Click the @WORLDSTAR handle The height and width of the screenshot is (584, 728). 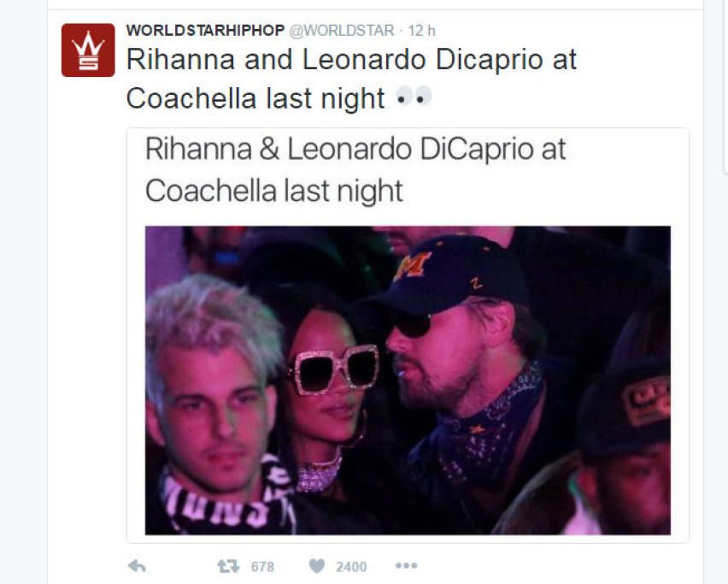tap(342, 31)
